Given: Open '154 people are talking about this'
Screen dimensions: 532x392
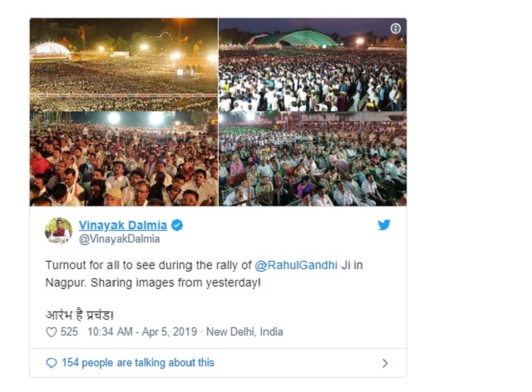Looking at the screenshot, I should tap(138, 362).
